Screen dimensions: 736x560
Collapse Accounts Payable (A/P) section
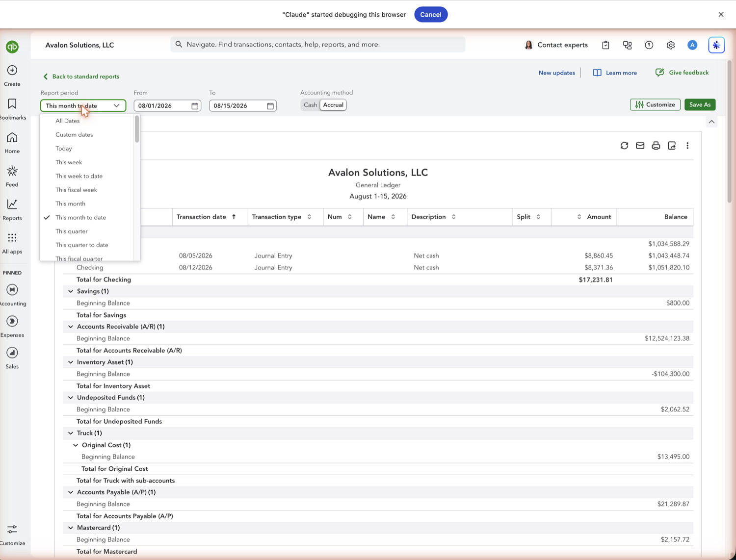pyautogui.click(x=71, y=492)
